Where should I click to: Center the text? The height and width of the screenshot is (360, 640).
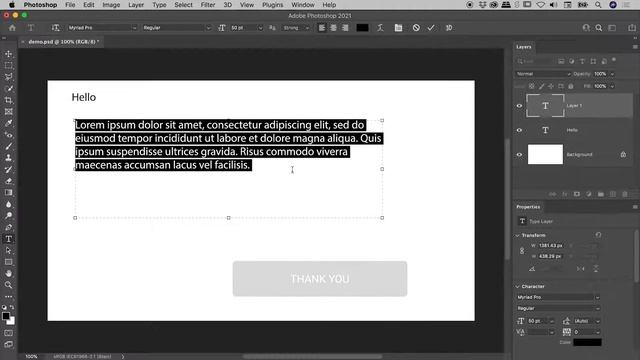333,28
